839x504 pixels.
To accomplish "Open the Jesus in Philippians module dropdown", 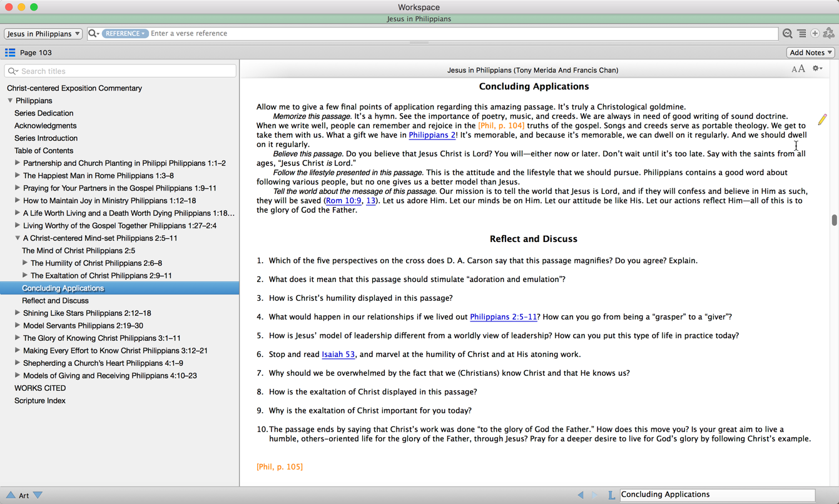I will [43, 34].
